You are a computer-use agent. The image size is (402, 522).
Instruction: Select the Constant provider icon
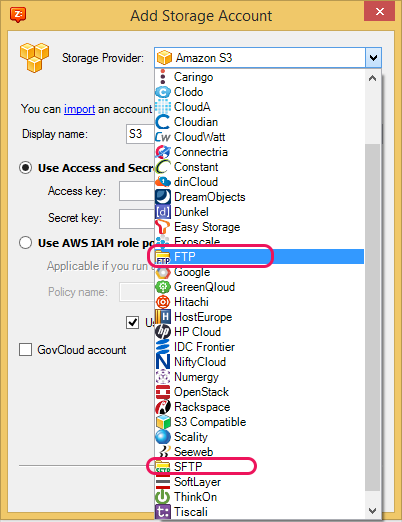163,167
